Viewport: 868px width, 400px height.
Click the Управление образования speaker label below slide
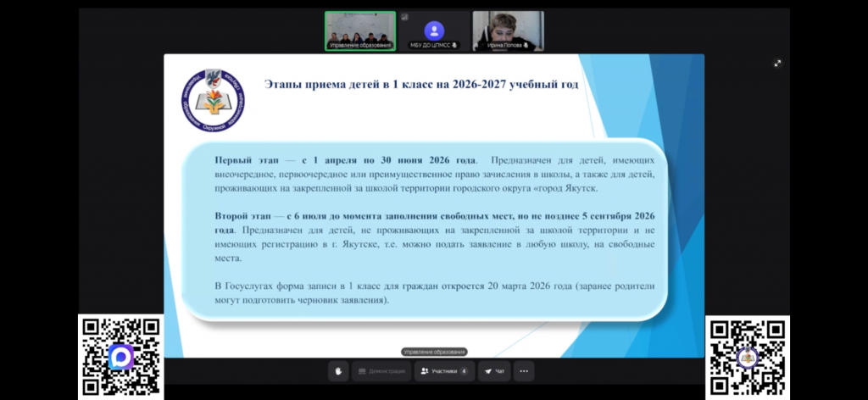click(434, 352)
